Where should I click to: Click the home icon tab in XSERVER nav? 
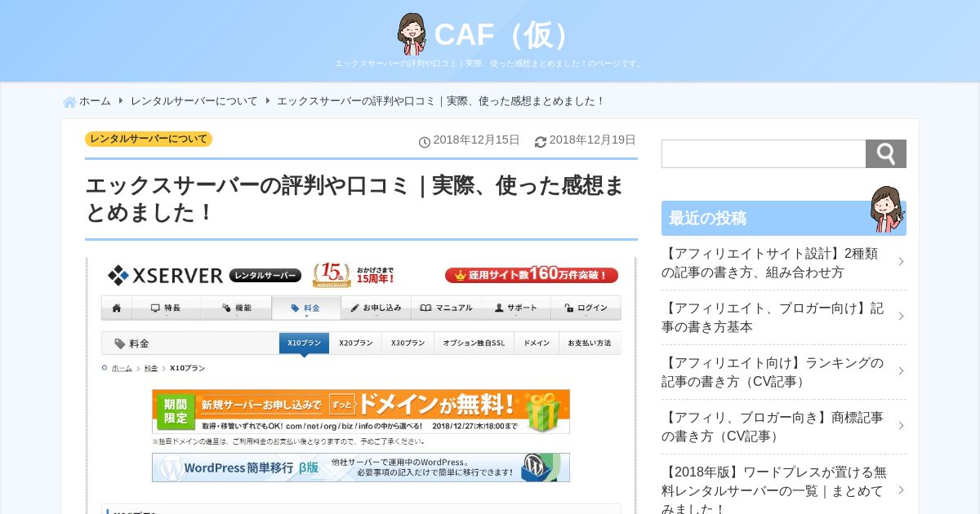coord(116,308)
